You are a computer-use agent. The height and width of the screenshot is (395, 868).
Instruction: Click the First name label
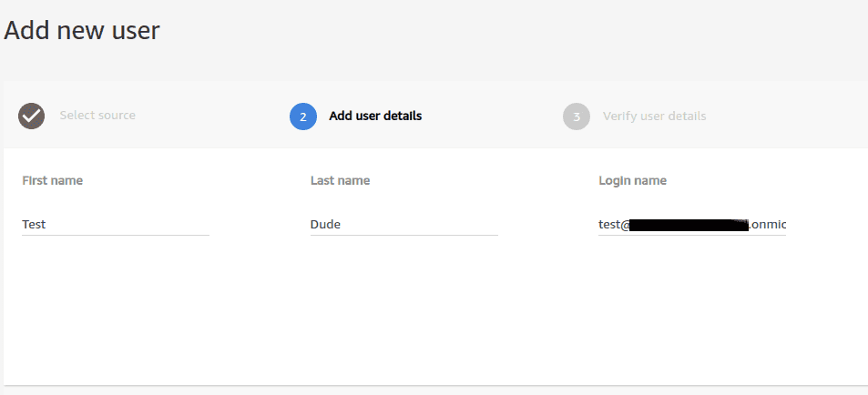[53, 180]
